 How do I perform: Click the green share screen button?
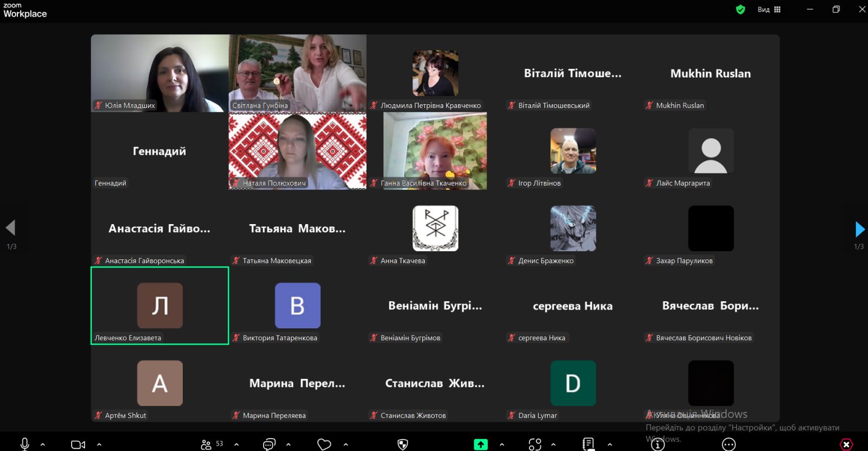(x=481, y=444)
